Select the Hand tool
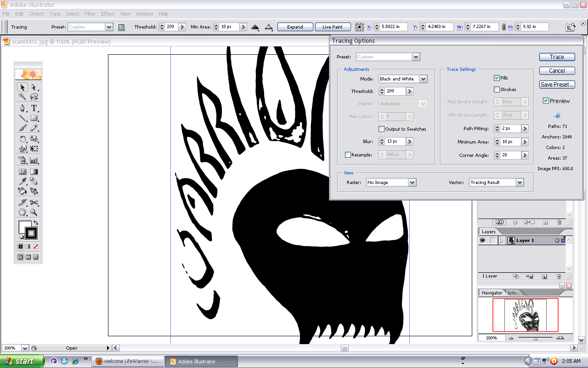588x368 pixels. pyautogui.click(x=22, y=212)
